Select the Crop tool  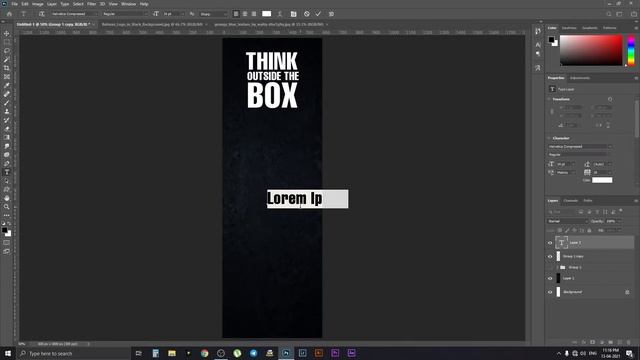click(7, 68)
